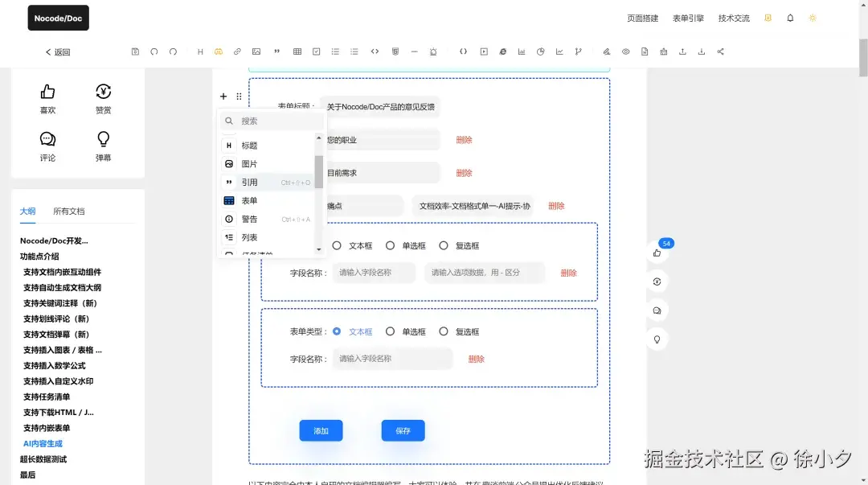Screen dimensions: 868x485
Task: Click the lightbulb icon on the right edge
Action: point(657,339)
